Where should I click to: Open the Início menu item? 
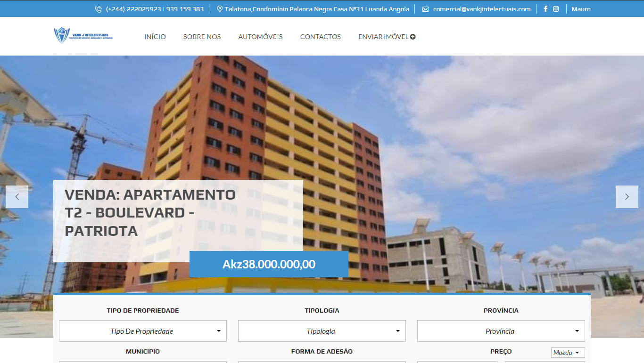point(155,37)
